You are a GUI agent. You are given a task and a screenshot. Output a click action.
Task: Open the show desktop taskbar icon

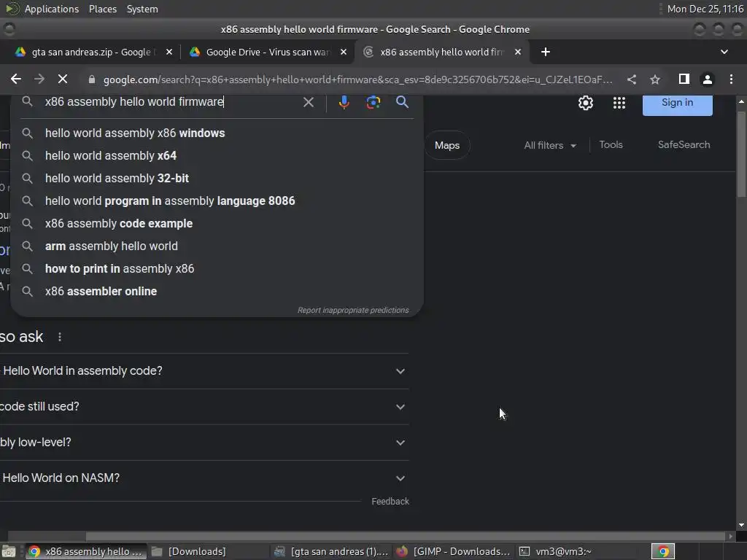point(9,551)
